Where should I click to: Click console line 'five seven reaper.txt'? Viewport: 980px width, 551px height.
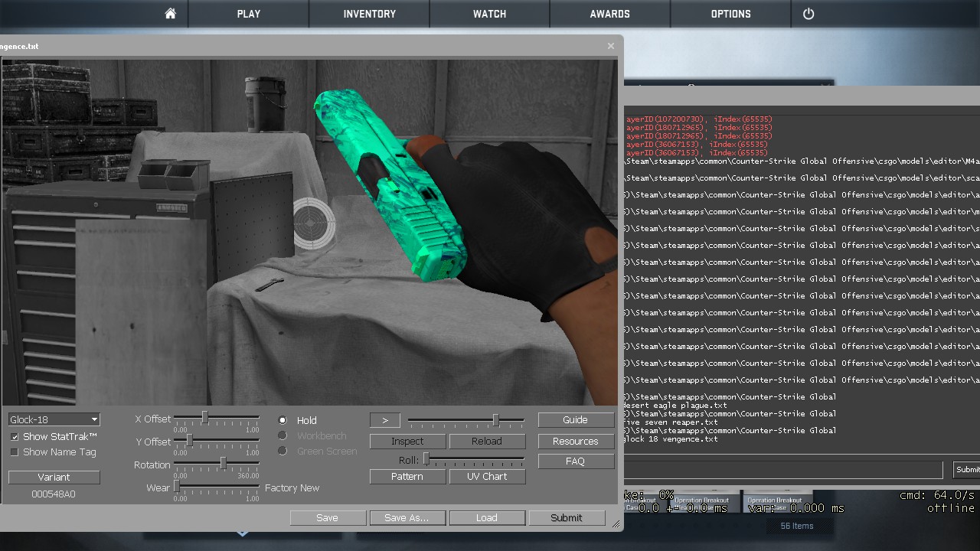pyautogui.click(x=671, y=422)
